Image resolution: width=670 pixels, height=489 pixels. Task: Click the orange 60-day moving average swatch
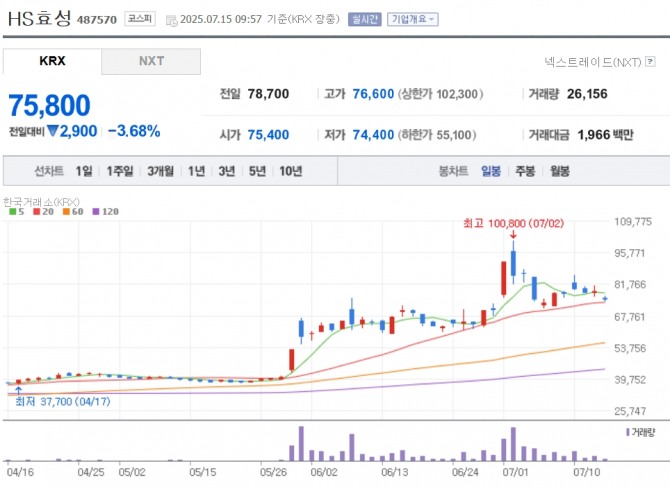pos(66,212)
